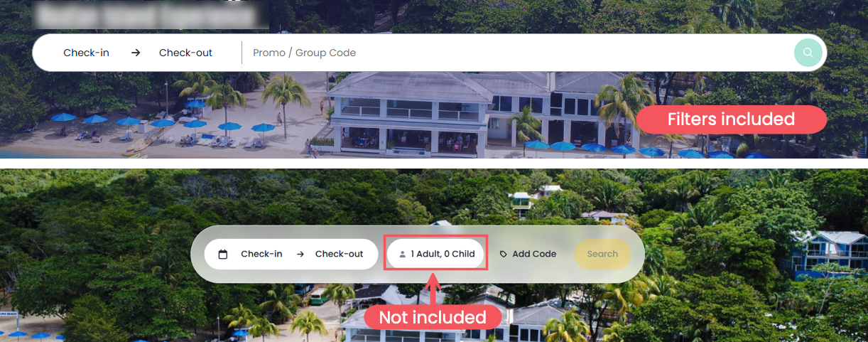868x342 pixels.
Task: Click the arrow between lower Check-in and Check-out
Action: pos(300,254)
